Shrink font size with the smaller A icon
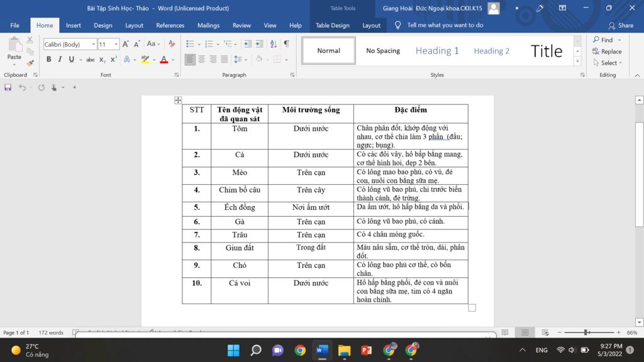This screenshot has height=362, width=644. [137, 44]
